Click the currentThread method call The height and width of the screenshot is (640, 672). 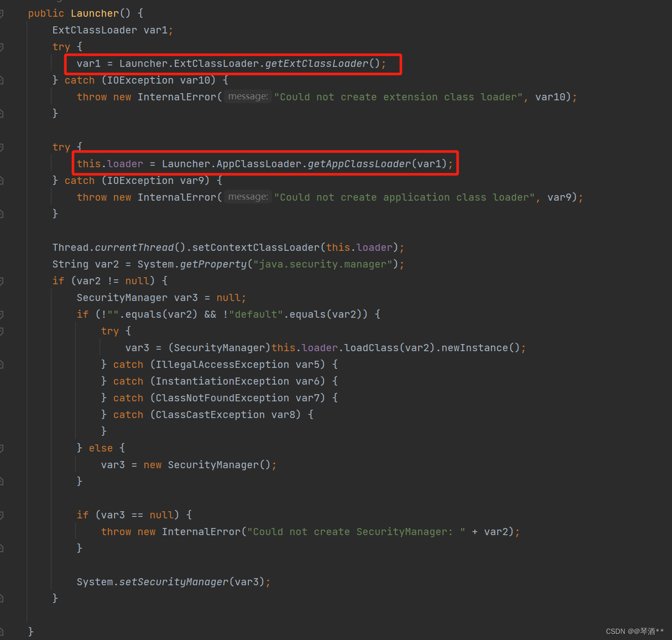134,248
